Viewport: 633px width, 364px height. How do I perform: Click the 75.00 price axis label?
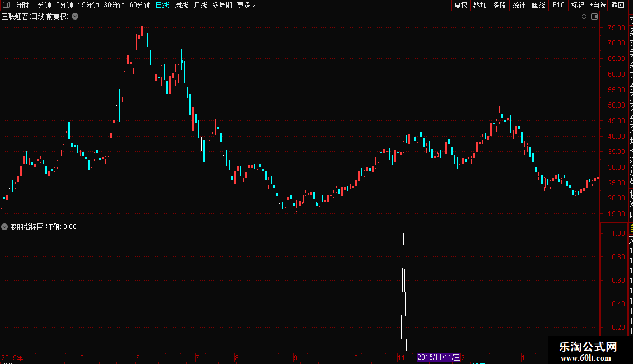616,28
